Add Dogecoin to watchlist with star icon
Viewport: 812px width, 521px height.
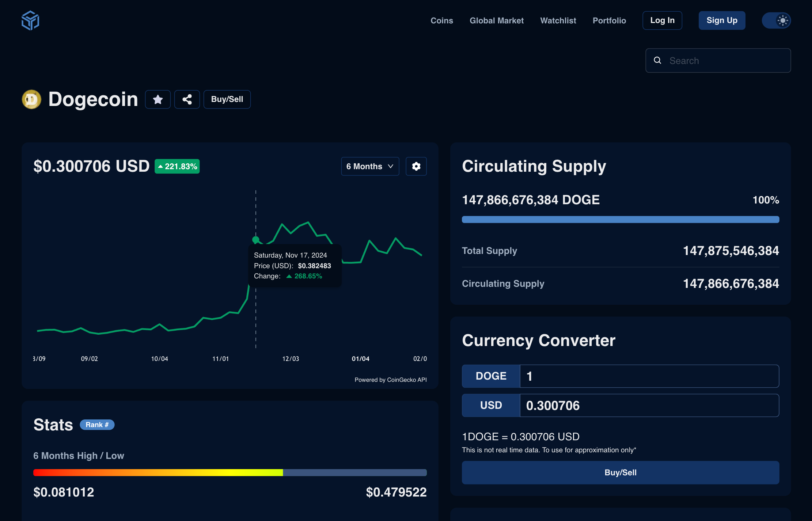point(158,99)
